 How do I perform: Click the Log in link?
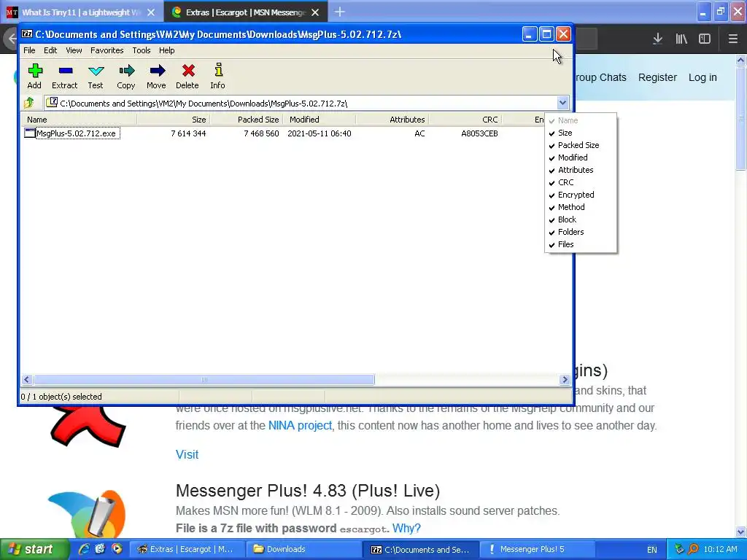[x=703, y=77]
